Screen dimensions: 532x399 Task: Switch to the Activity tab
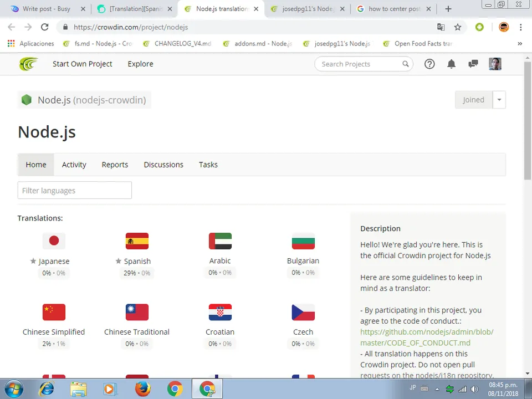(74, 165)
